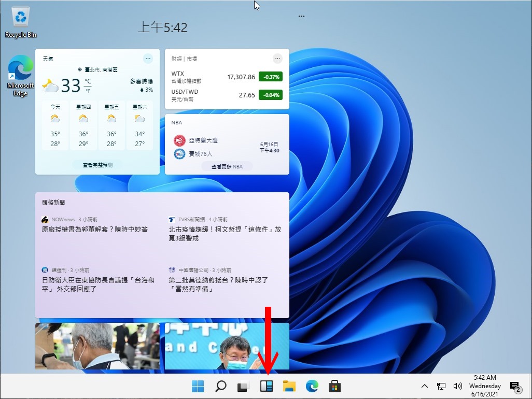
Task: Open the Recycle Bin on the desktop
Action: 20,16
